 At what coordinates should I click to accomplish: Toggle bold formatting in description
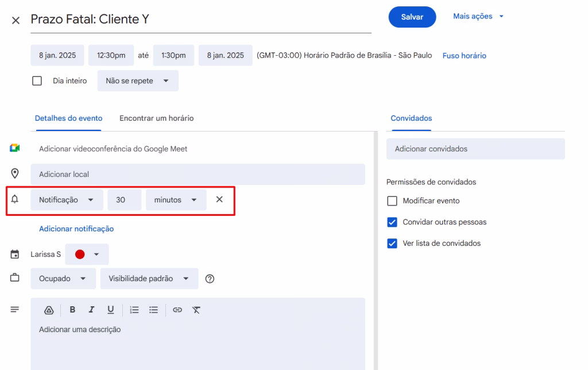click(x=72, y=310)
